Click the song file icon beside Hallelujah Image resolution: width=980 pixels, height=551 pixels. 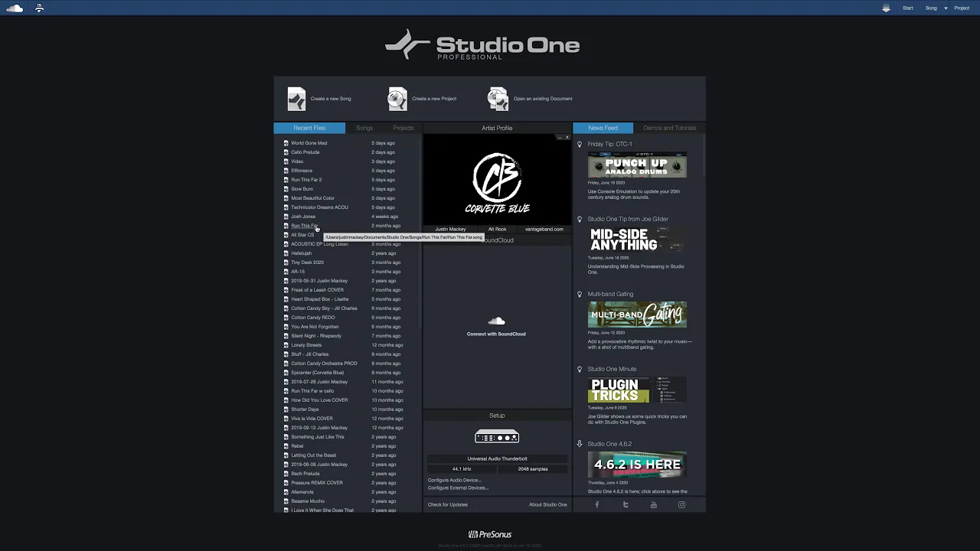pyautogui.click(x=286, y=253)
